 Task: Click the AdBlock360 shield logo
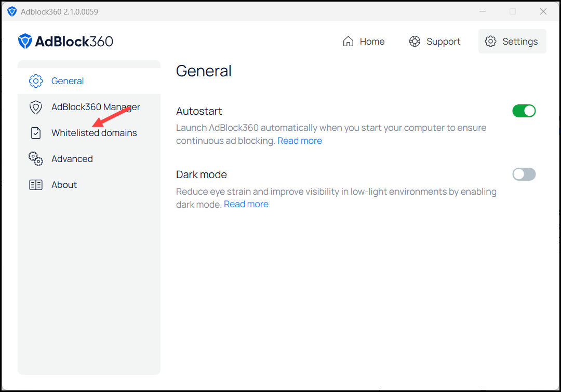pyautogui.click(x=25, y=41)
